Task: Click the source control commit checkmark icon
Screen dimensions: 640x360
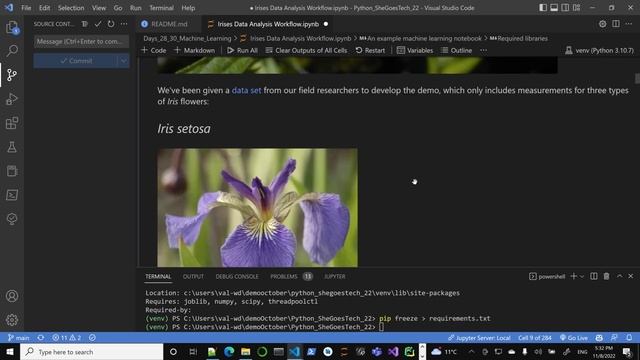Action: point(98,24)
